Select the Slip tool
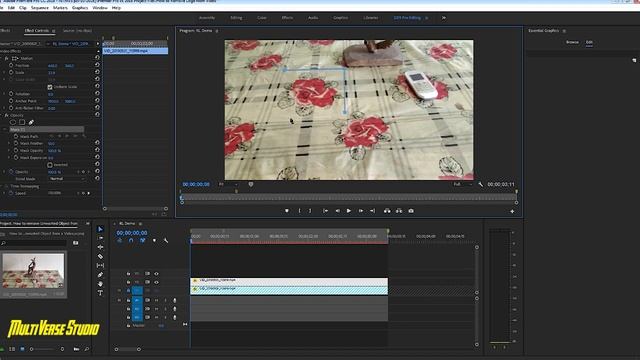 coord(100,265)
